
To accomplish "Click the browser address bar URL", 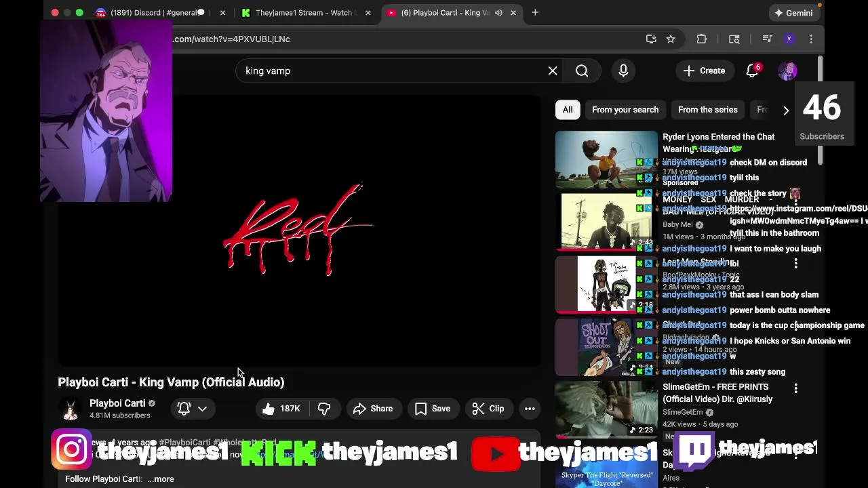I will click(x=231, y=39).
